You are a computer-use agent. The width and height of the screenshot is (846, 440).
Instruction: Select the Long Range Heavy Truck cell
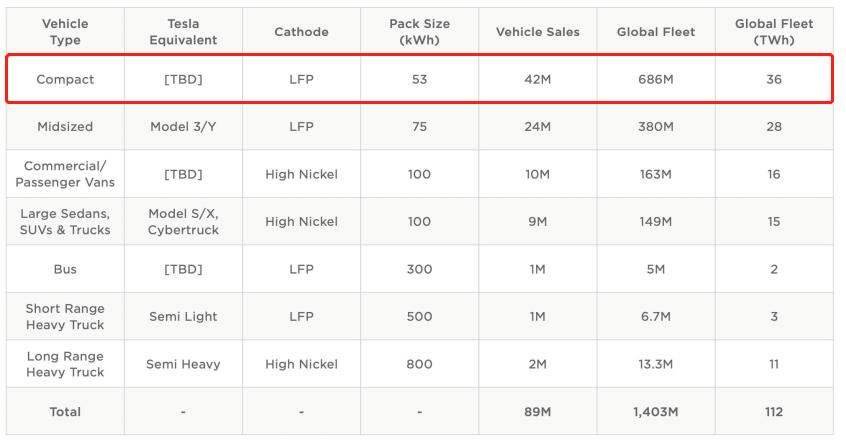tap(65, 364)
